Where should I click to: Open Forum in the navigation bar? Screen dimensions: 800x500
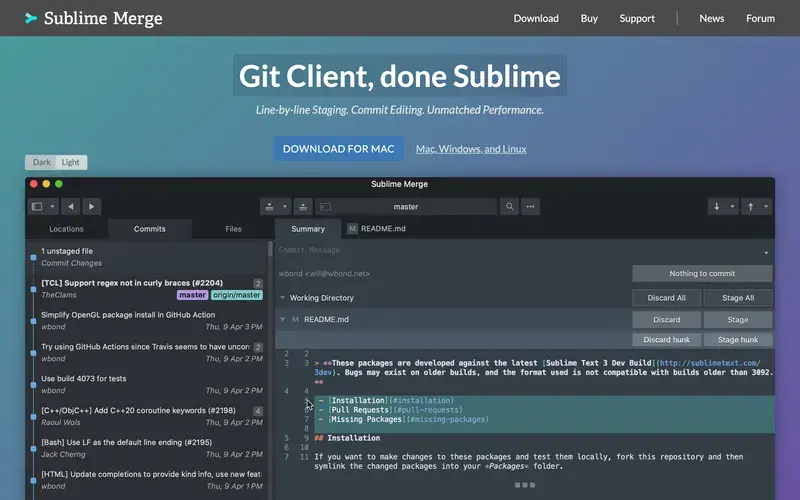pos(760,18)
